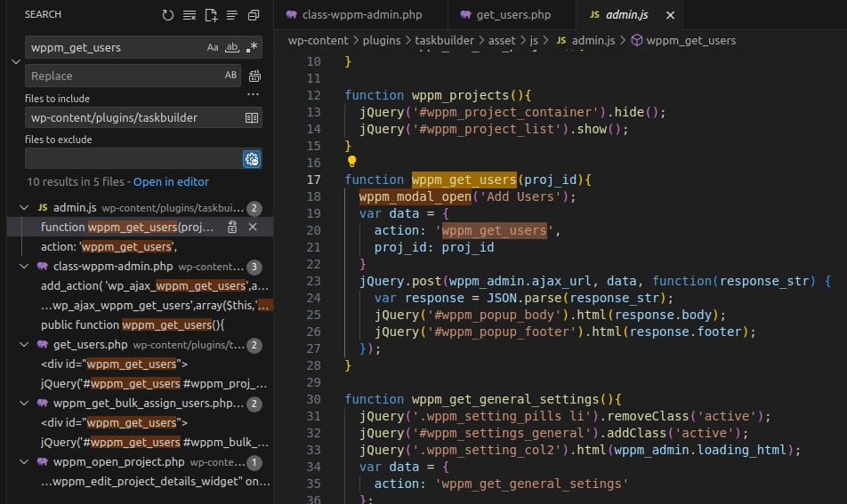Switch to class-wppm-admin.php tab

point(361,15)
